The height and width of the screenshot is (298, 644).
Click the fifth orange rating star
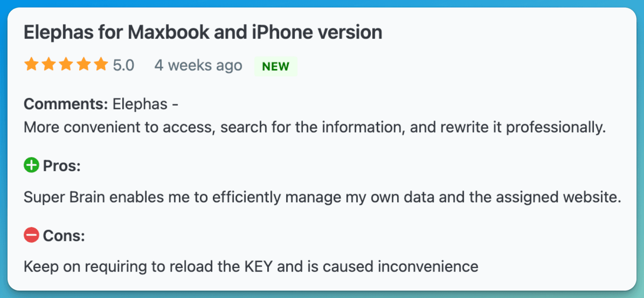click(x=101, y=64)
